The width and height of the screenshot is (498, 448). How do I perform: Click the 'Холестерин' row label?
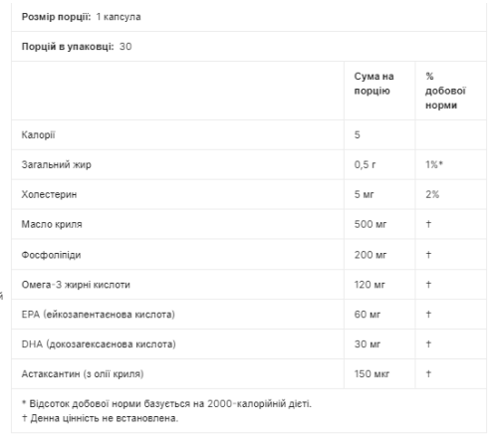(49, 194)
